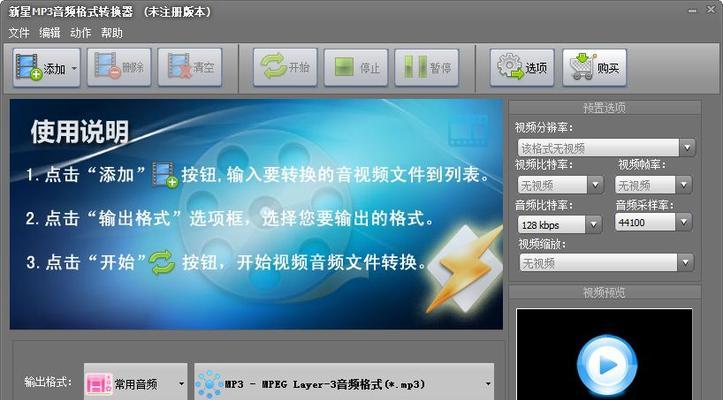The image size is (723, 400).
Task: Click the lightning bolt logo in banner
Action: tap(464, 269)
